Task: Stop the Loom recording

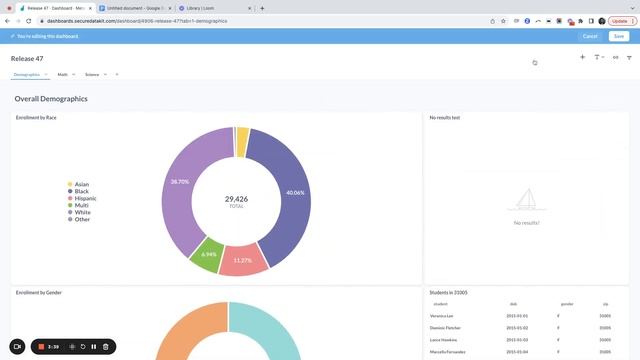Action: point(41,347)
